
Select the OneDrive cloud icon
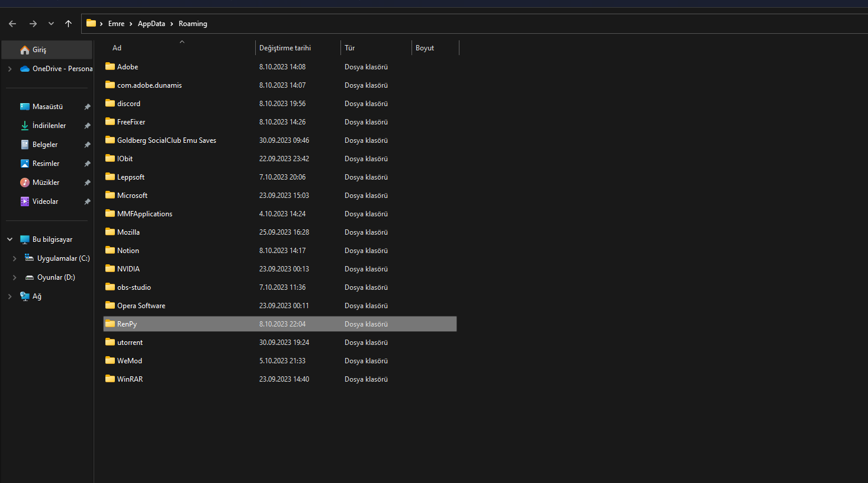[x=25, y=69]
